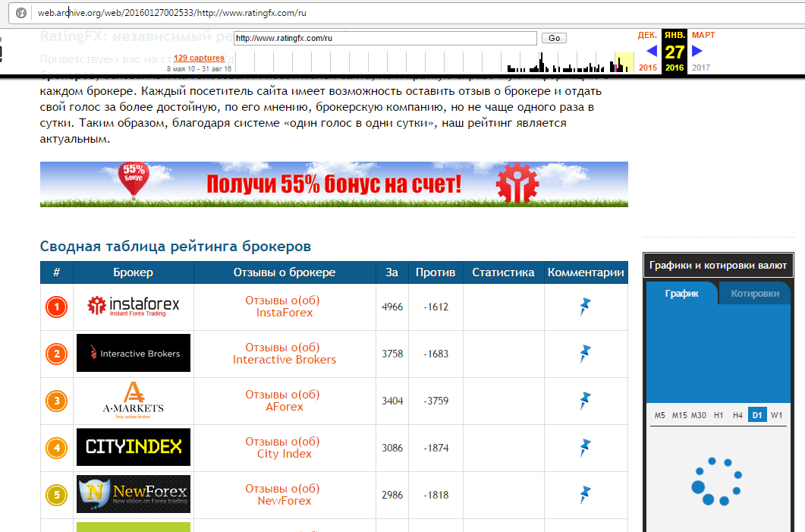
Task: Open Отзывы о(об) AForex link
Action: pos(283,401)
